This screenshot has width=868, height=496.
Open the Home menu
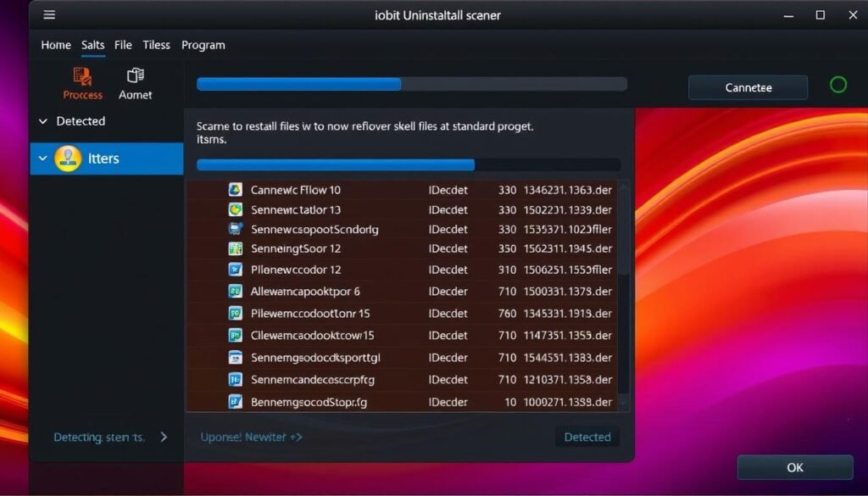56,46
